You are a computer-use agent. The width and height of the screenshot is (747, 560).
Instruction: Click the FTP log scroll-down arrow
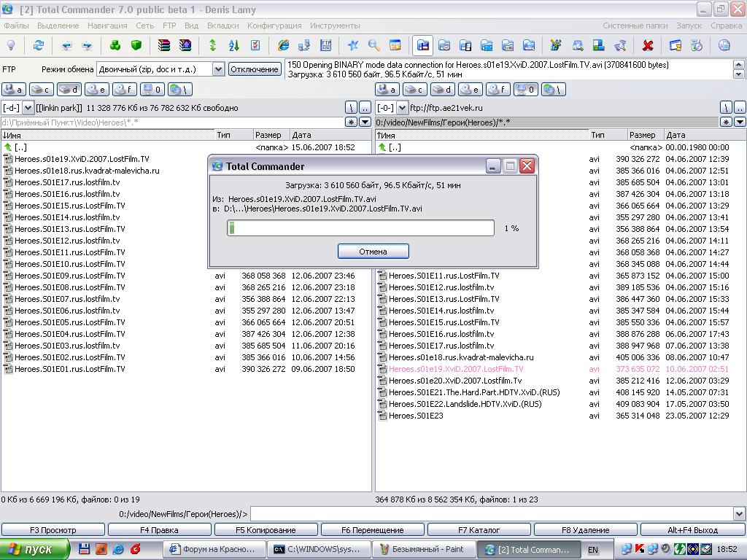coord(739,74)
